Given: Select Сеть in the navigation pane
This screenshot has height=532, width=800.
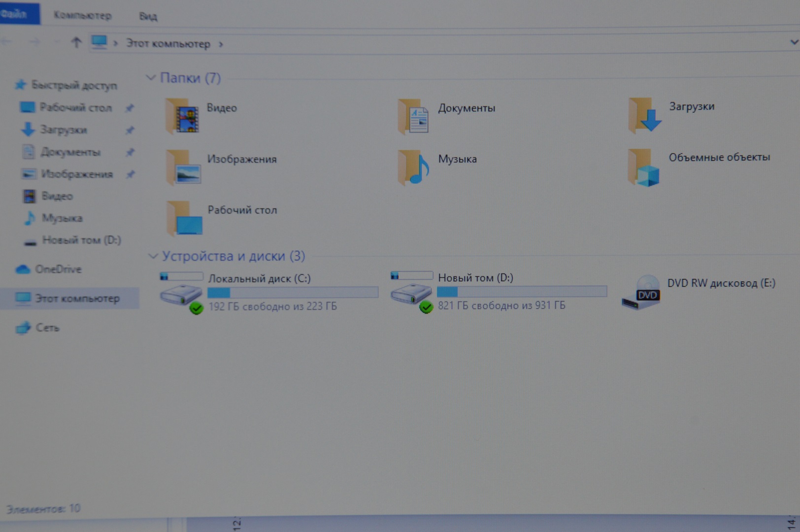Looking at the screenshot, I should (47, 328).
